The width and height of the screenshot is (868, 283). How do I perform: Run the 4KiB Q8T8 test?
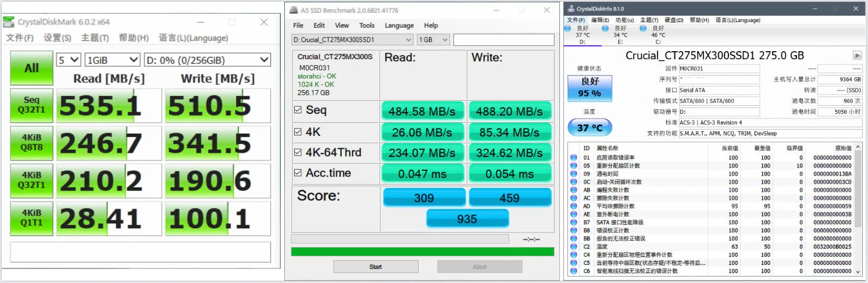[31, 143]
